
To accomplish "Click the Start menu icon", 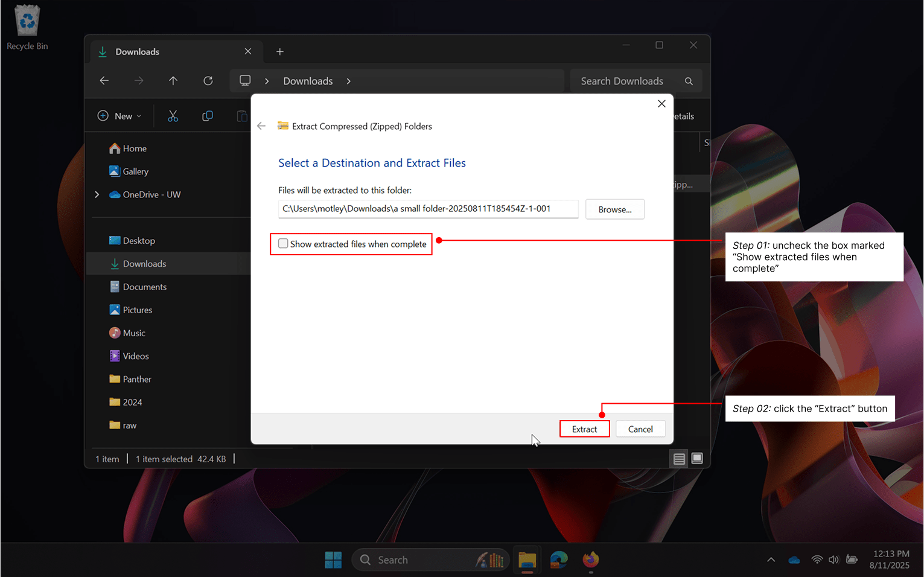I will point(333,559).
